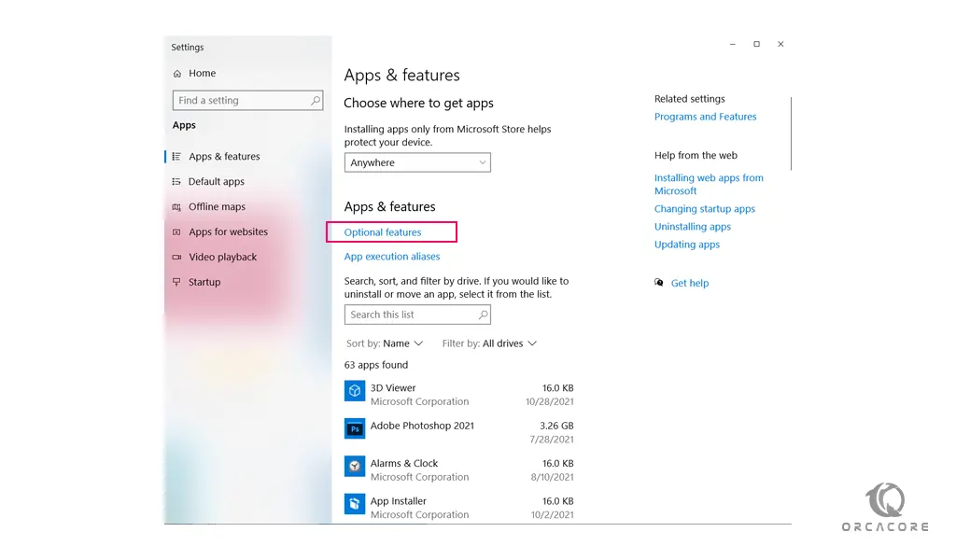Image resolution: width=956 pixels, height=560 pixels.
Task: Click the 10/28/2021 install date
Action: pyautogui.click(x=549, y=401)
